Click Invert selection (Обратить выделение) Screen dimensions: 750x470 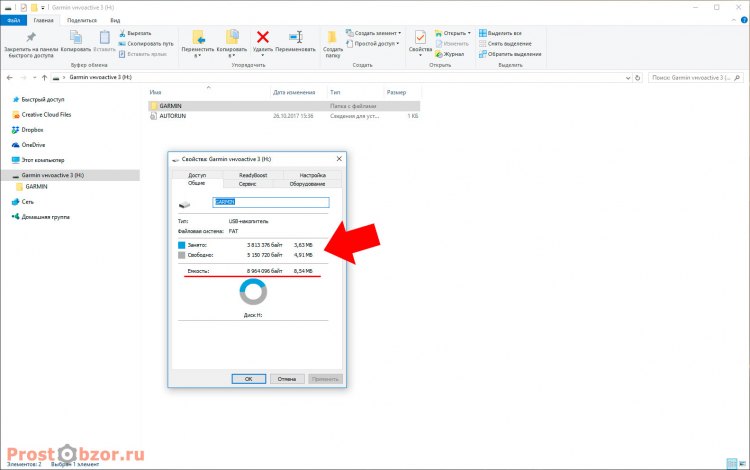click(x=510, y=54)
